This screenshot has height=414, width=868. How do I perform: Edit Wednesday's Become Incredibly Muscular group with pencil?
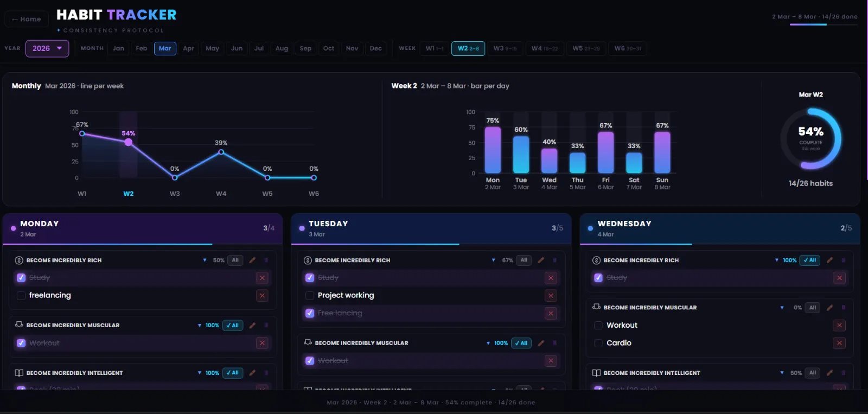pos(829,307)
